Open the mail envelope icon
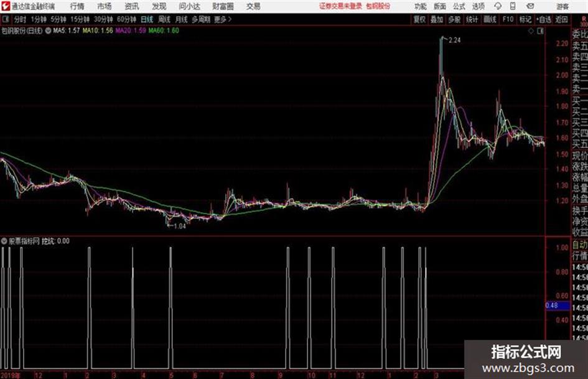The width and height of the screenshot is (588, 379). pyautogui.click(x=530, y=6)
